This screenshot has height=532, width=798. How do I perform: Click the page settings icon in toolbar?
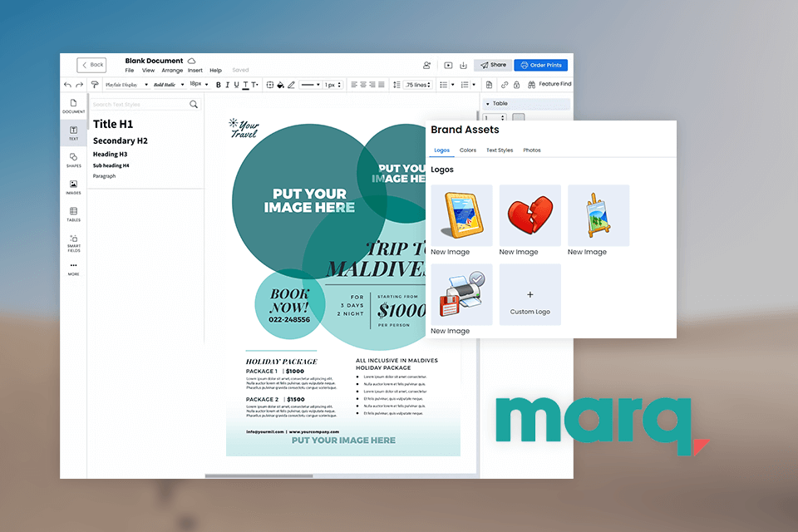pyautogui.click(x=489, y=85)
